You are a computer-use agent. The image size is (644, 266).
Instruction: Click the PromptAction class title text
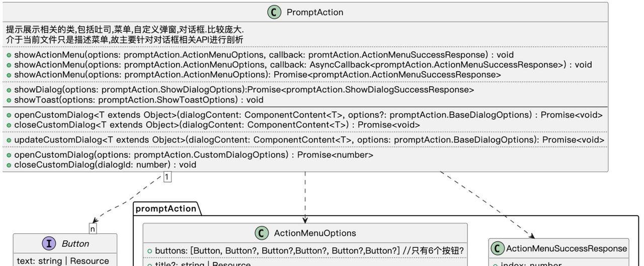click(315, 12)
